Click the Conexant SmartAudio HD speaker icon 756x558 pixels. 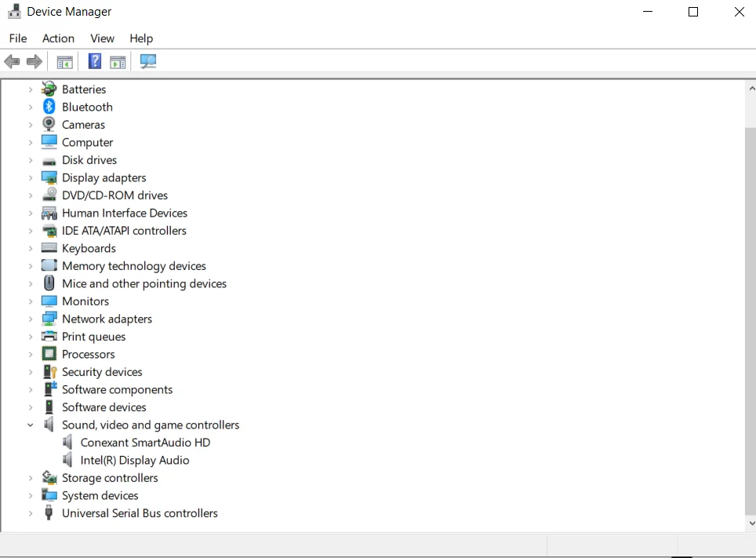(67, 442)
